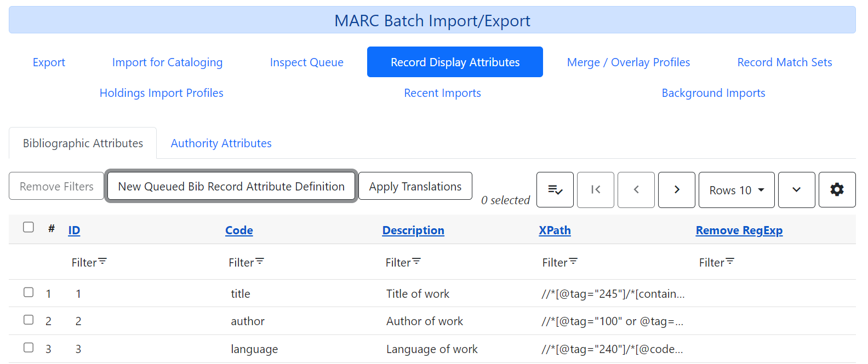Open the Rows 10 dropdown

coord(736,190)
